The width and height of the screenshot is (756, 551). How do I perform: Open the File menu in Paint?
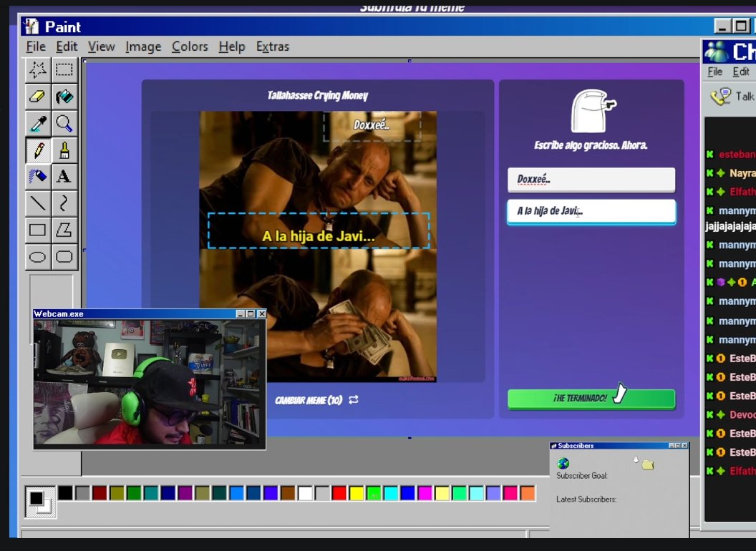(36, 47)
